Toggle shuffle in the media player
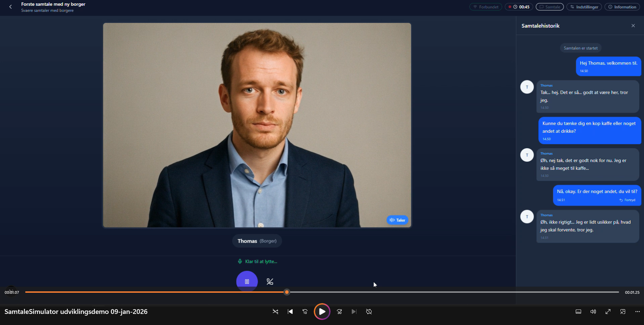 pos(275,312)
